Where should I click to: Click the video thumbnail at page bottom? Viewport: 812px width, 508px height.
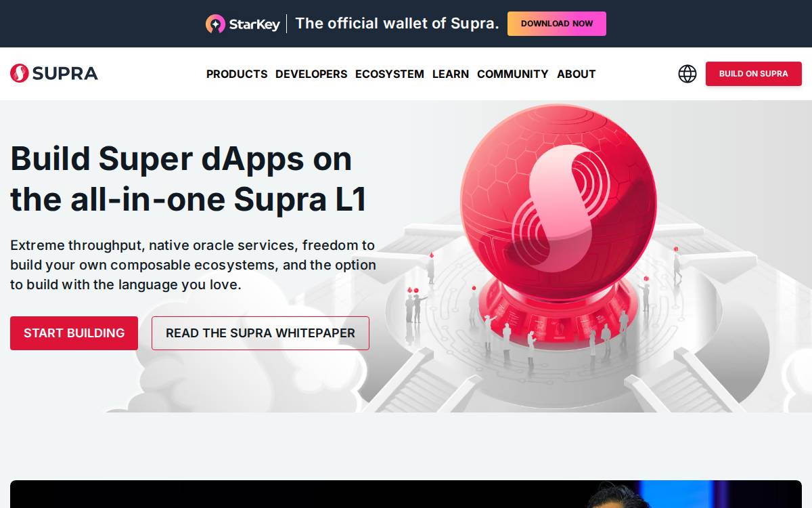(406, 494)
